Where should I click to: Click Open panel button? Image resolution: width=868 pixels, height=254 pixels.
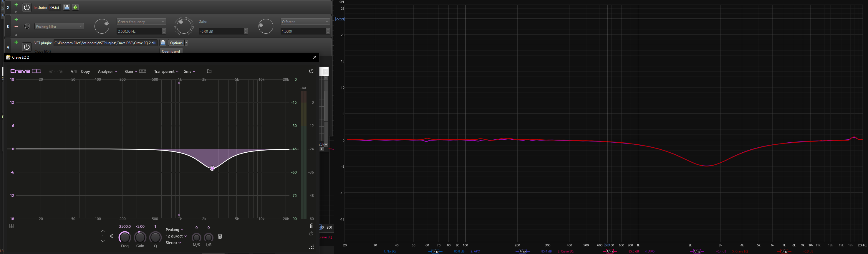click(x=171, y=51)
